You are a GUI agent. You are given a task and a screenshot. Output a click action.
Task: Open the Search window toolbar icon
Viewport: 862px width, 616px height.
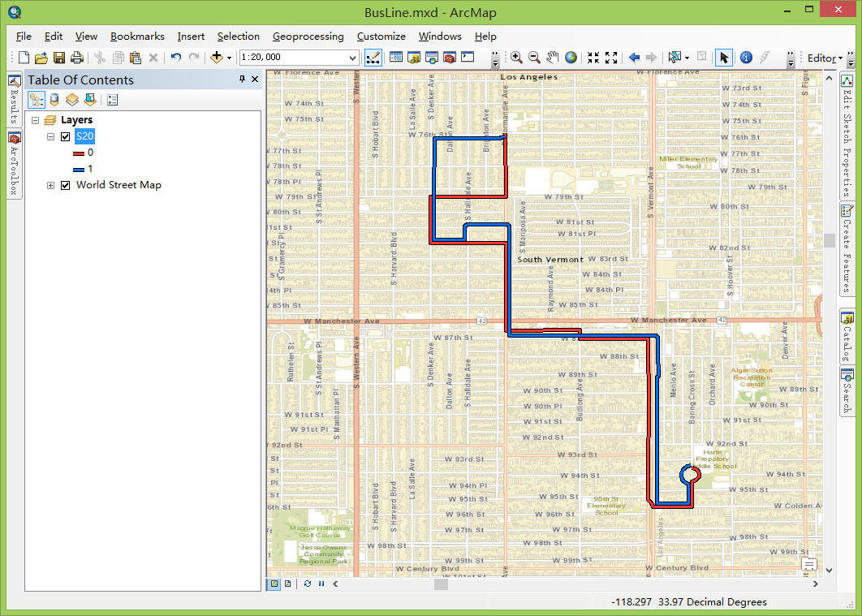[432, 57]
